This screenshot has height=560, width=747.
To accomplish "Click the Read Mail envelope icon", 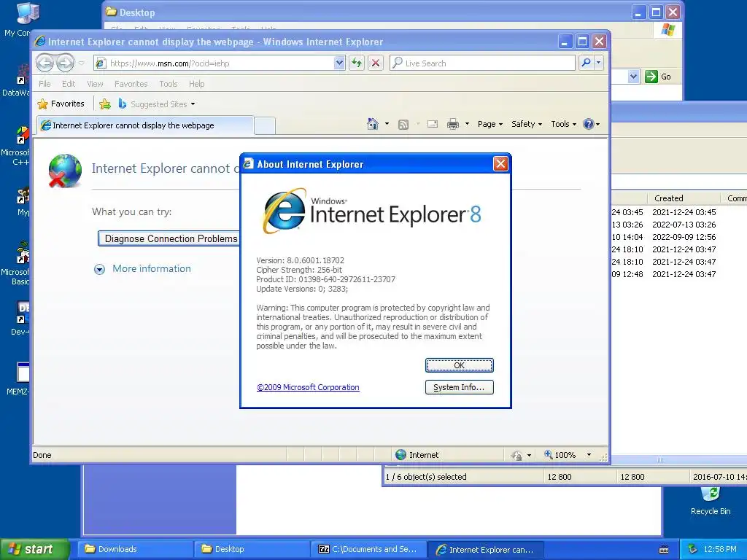I will 433,124.
